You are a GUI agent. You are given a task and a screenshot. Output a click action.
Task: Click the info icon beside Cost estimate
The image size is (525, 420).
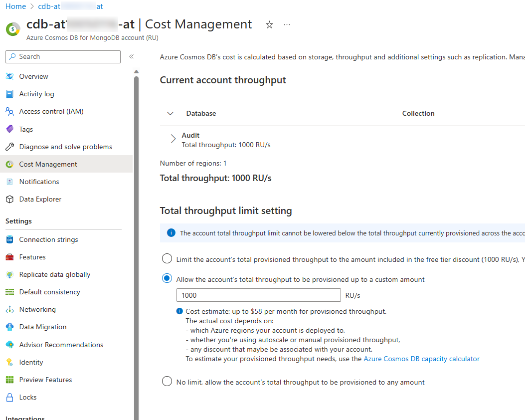(180, 311)
